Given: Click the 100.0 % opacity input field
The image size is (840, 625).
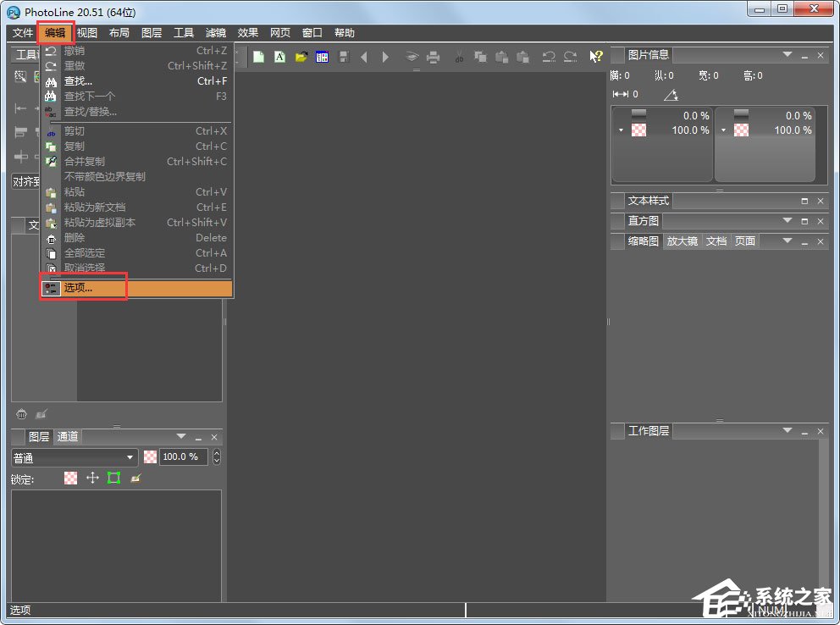Looking at the screenshot, I should click(184, 456).
